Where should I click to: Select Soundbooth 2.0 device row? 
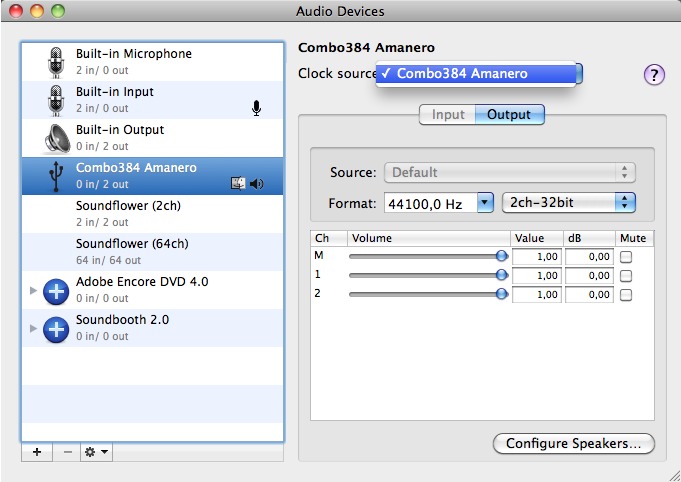[152, 328]
